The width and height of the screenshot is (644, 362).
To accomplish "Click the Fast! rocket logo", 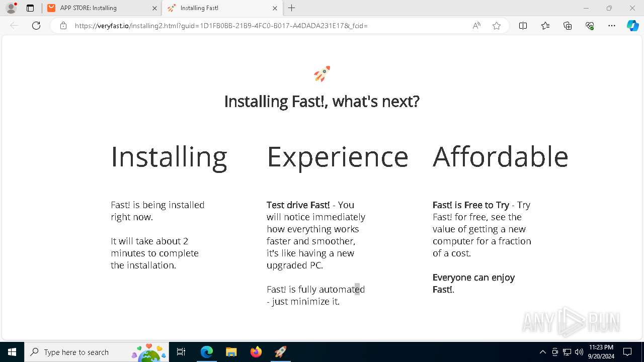I will tap(322, 74).
